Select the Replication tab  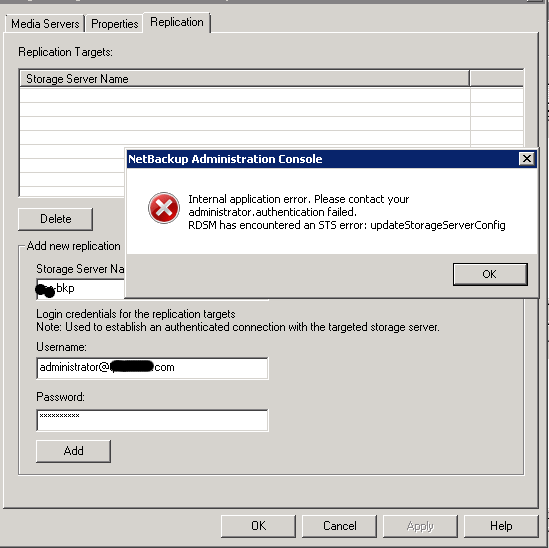coord(177,22)
